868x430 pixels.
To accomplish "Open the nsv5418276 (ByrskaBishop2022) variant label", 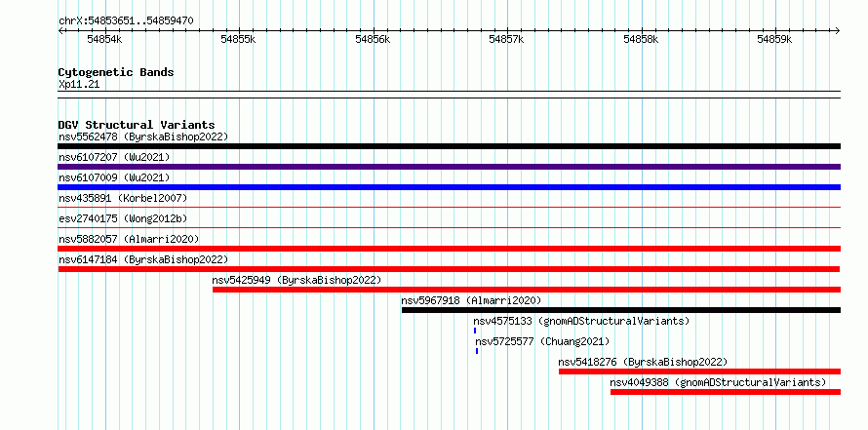I will pyautogui.click(x=643, y=362).
